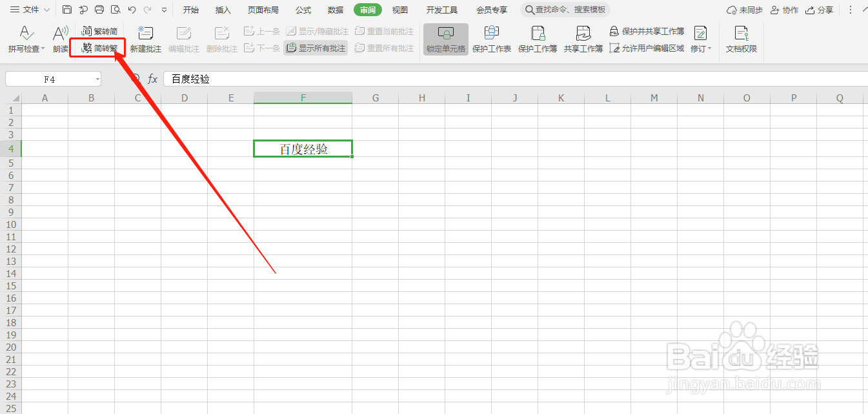The width and height of the screenshot is (868, 414).
Task: Select cell F4 containing 百度经验
Action: coord(303,149)
